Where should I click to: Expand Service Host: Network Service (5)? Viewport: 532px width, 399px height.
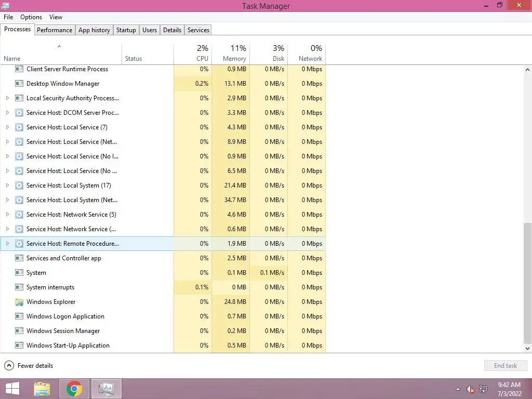[7, 215]
